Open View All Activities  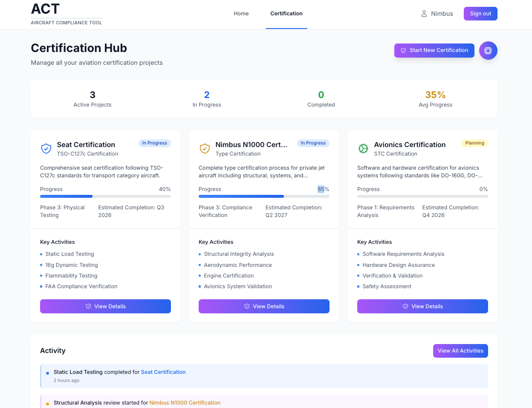point(460,351)
